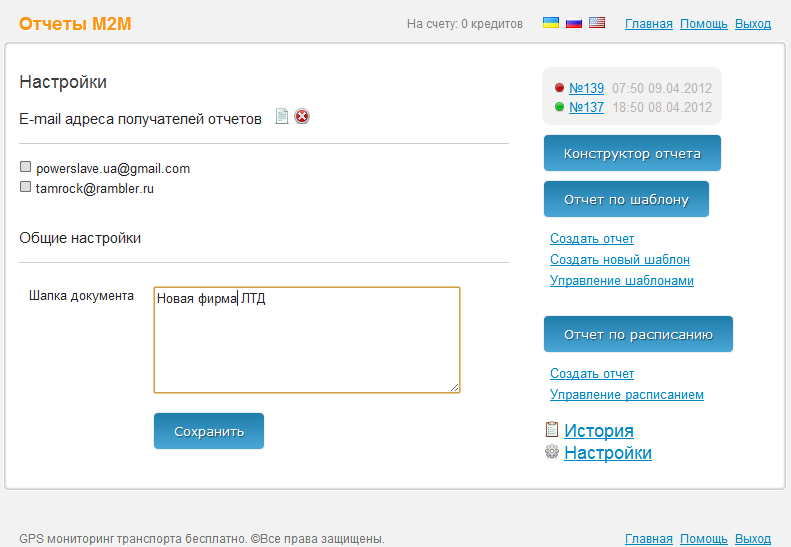Image resolution: width=791 pixels, height=547 pixels.
Task: Click the add email document icon
Action: tap(282, 116)
